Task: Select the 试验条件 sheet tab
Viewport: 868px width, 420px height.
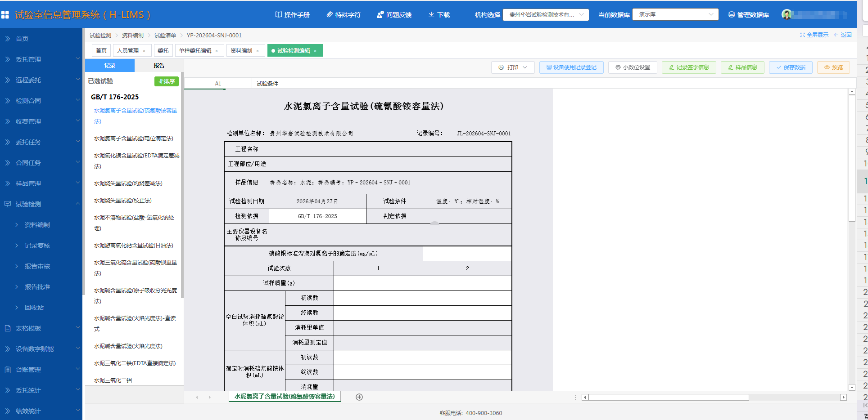Action: (267, 84)
